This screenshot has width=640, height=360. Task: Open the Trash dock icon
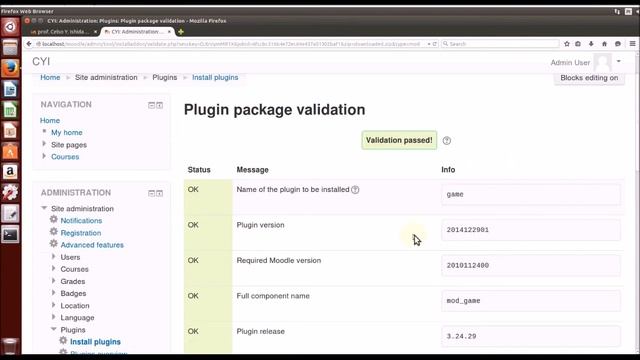click(10, 346)
